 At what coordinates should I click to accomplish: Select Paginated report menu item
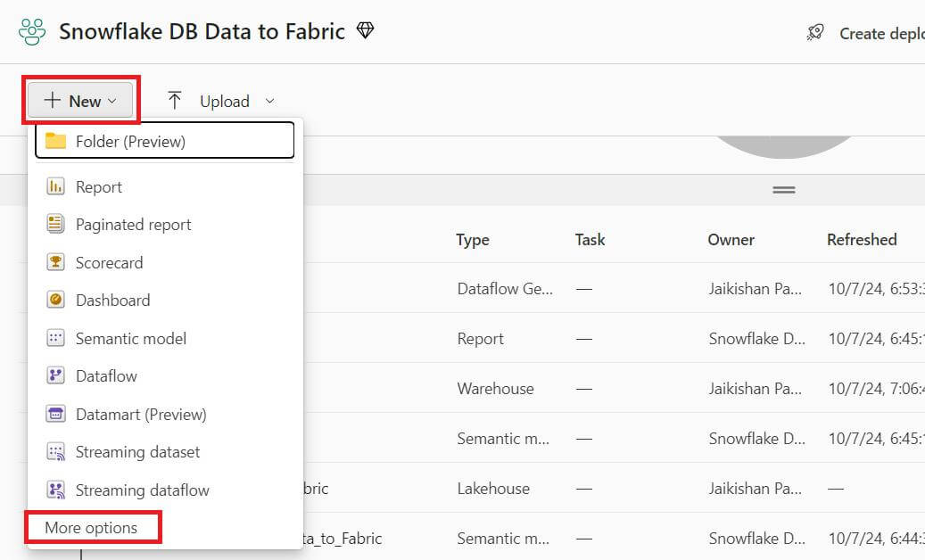(x=165, y=225)
